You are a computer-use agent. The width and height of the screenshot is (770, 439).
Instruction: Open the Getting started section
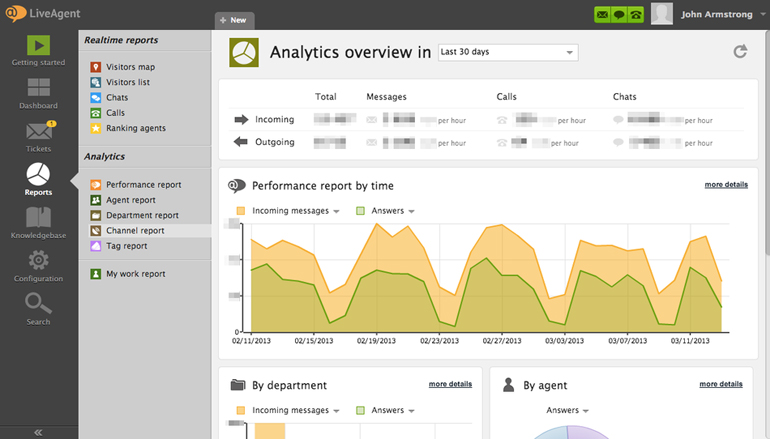pos(38,50)
